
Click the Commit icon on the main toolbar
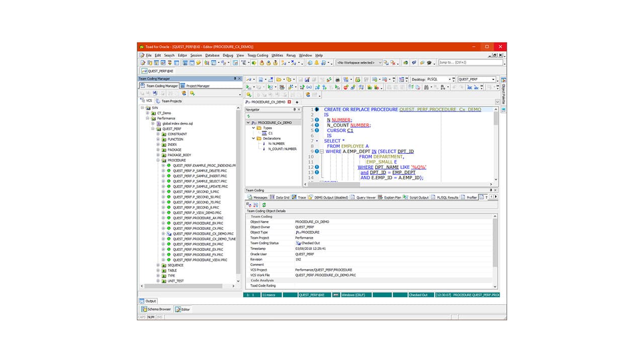pos(261,62)
